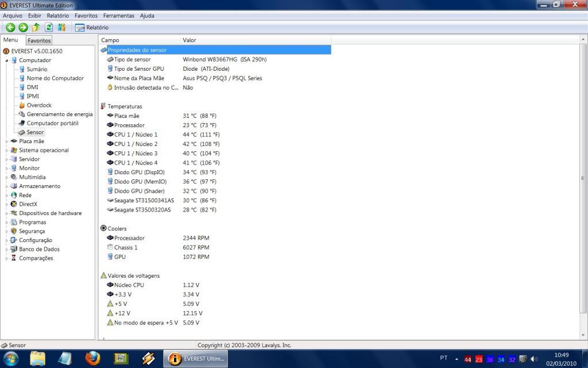Click the Refresh toolbar icon
This screenshot has height=368, width=588.
(x=49, y=27)
